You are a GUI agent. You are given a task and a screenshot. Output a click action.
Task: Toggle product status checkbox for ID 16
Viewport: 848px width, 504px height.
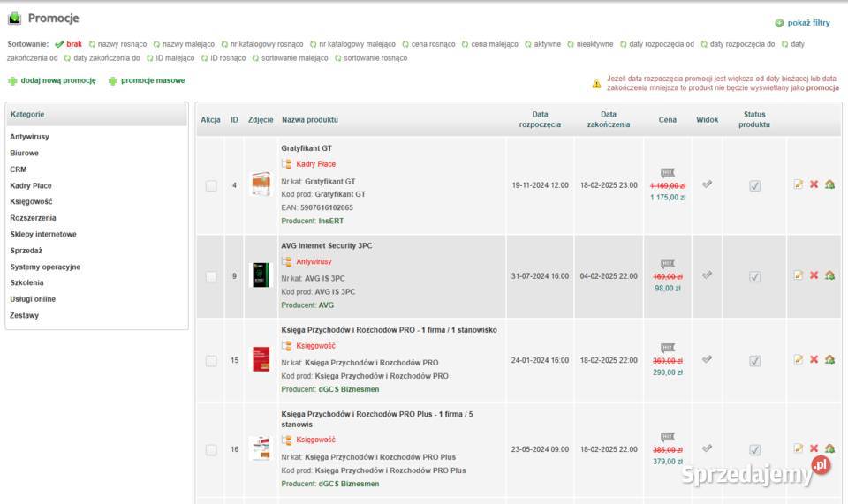[x=754, y=450]
